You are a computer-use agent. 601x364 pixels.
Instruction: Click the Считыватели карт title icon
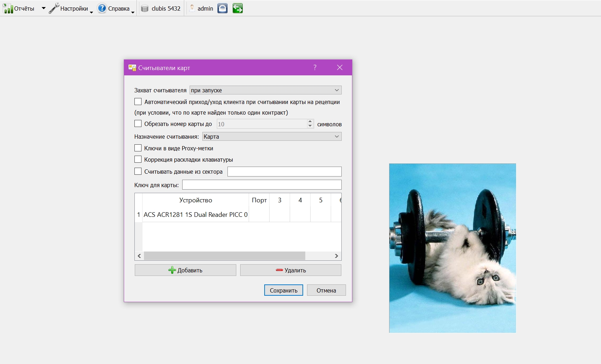[132, 68]
